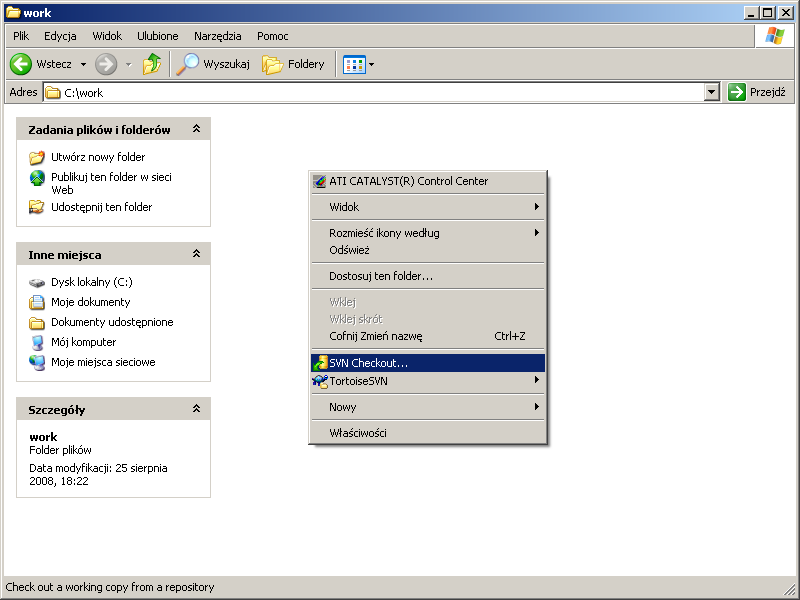Click the Dokumenty udostępnione folder icon

pyautogui.click(x=37, y=322)
